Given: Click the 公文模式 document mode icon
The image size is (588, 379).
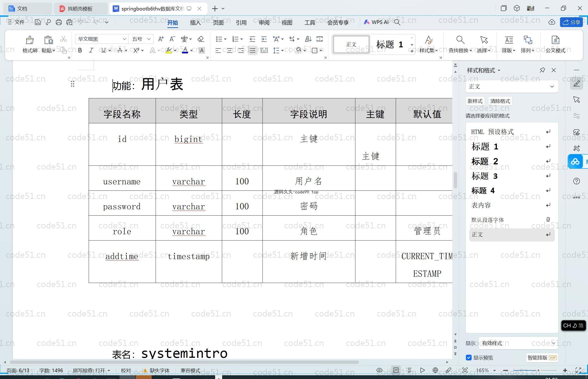Looking at the screenshot, I should point(556,40).
